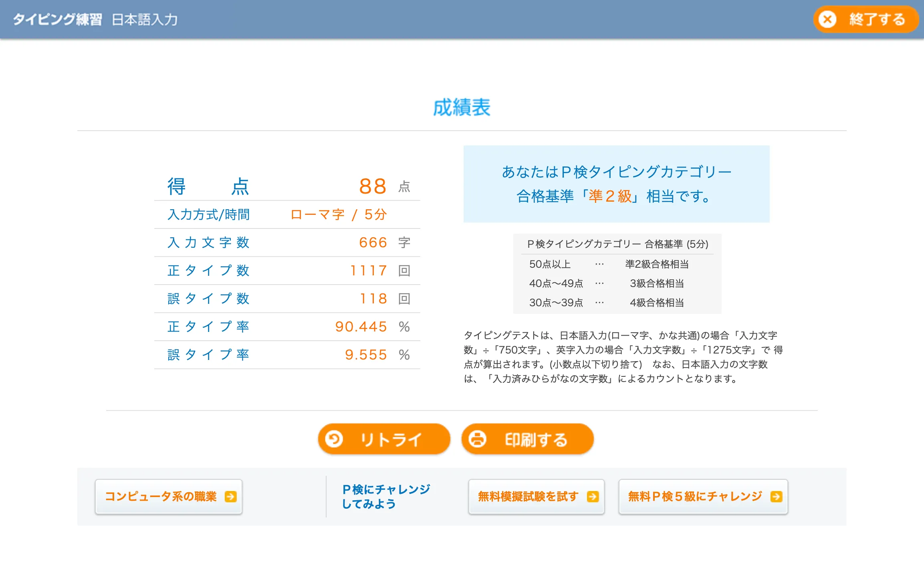Click arrow icon on 無料P検5級にチャレンジ button
924x570 pixels.
(776, 497)
